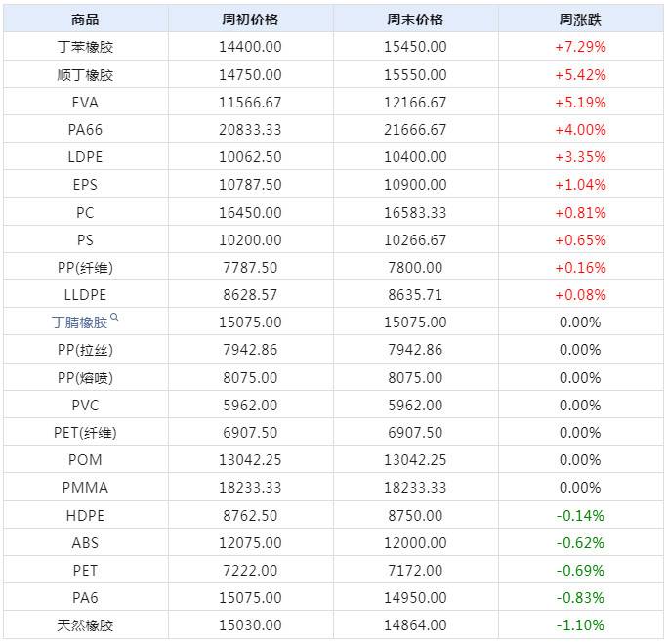Image resolution: width=667 pixels, height=644 pixels.
Task: Click the magnifier icon beside 丁腈橡胶
Action: pyautogui.click(x=115, y=318)
